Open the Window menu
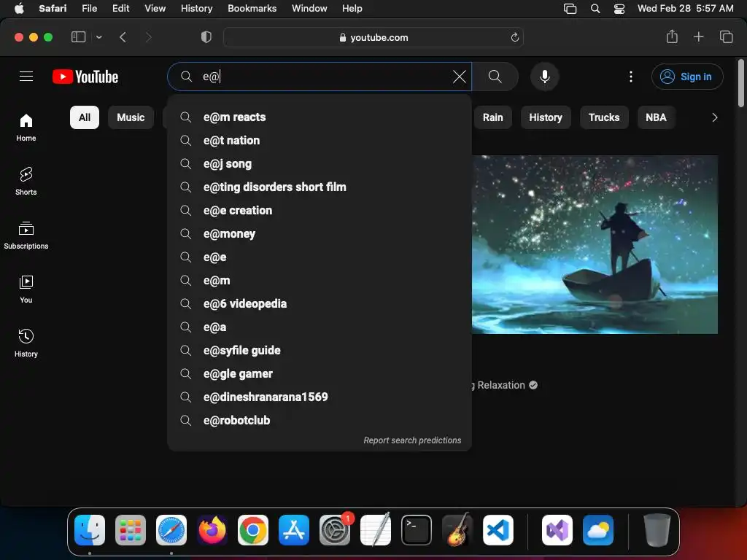747x560 pixels. coord(309,8)
